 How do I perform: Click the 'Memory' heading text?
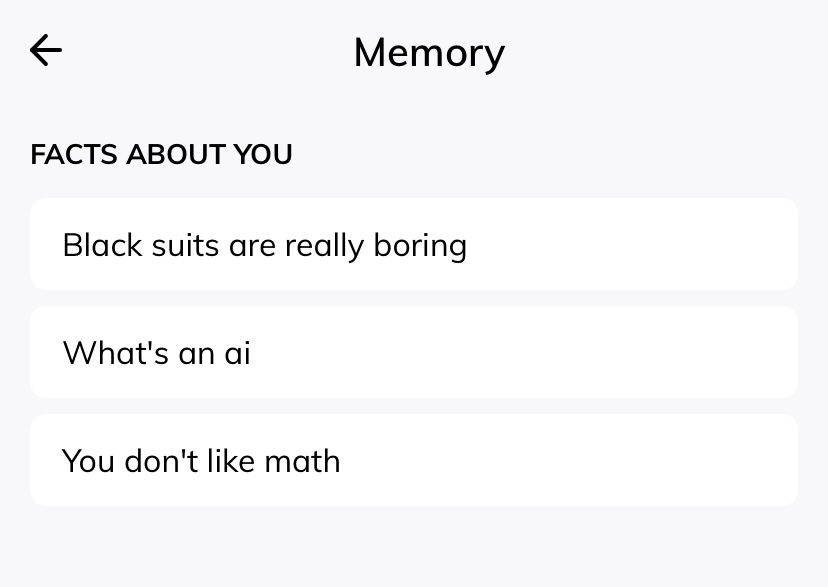429,52
